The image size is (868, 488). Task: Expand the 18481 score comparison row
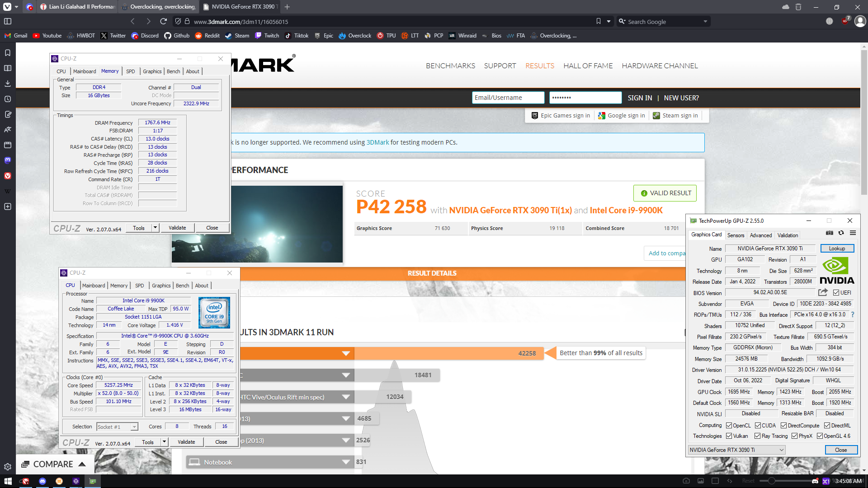tap(346, 375)
